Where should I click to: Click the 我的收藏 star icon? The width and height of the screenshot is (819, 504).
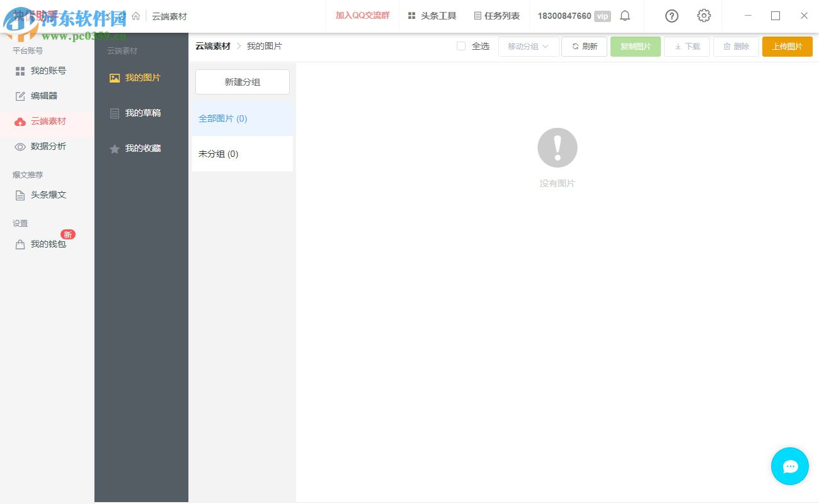(x=115, y=149)
